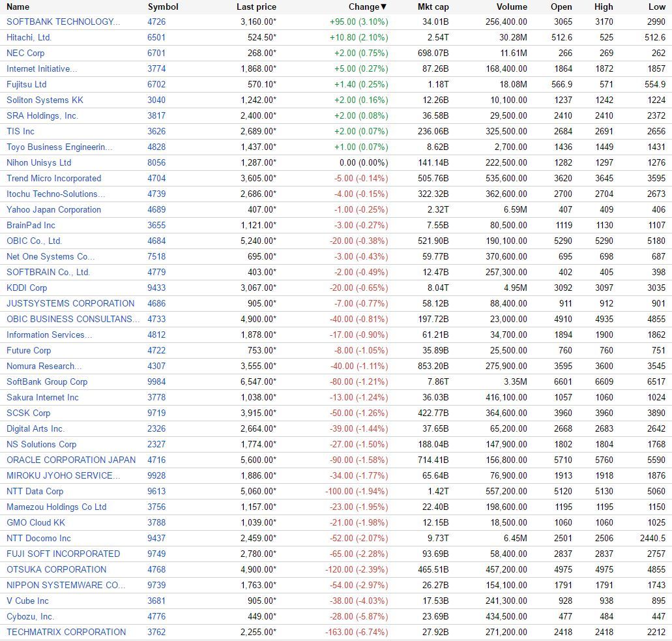672x641 pixels.
Task: Open the Cybozu, Inc. link
Action: click(x=30, y=617)
